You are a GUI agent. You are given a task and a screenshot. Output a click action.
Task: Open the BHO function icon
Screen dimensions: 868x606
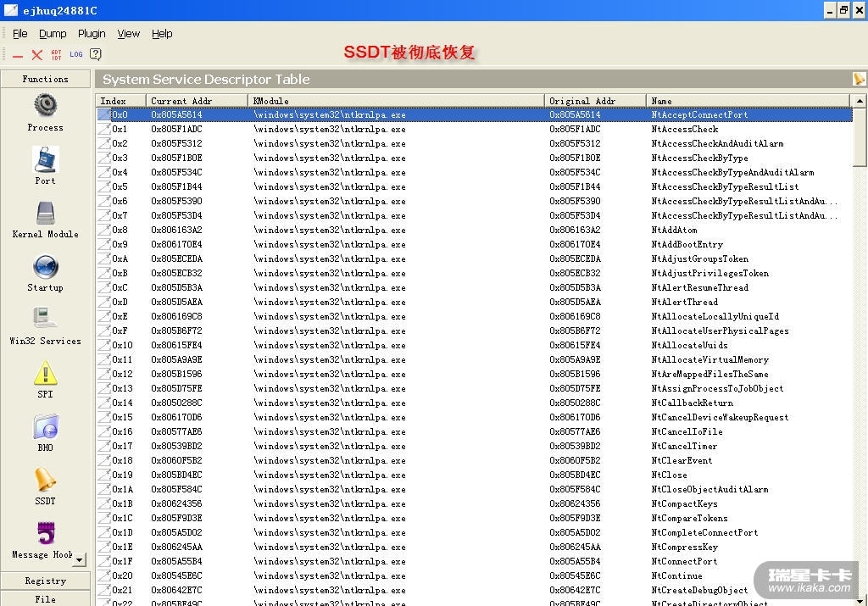(45, 427)
